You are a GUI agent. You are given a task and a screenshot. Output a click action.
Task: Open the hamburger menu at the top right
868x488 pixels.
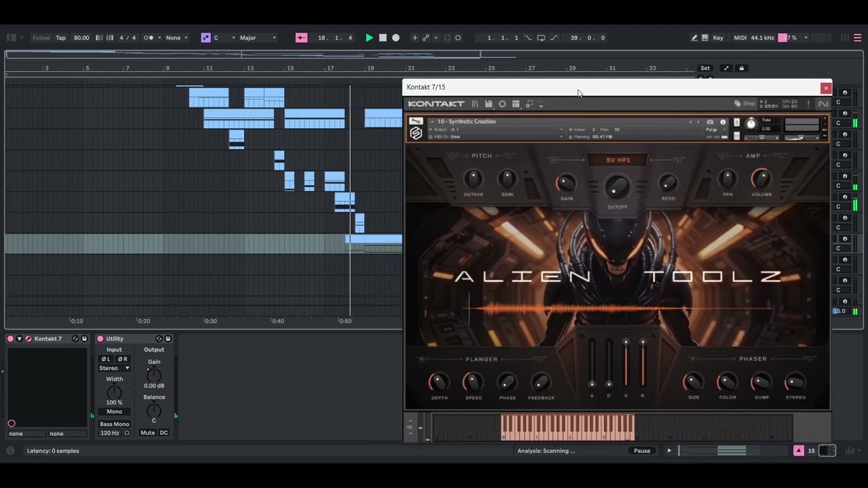coord(857,38)
